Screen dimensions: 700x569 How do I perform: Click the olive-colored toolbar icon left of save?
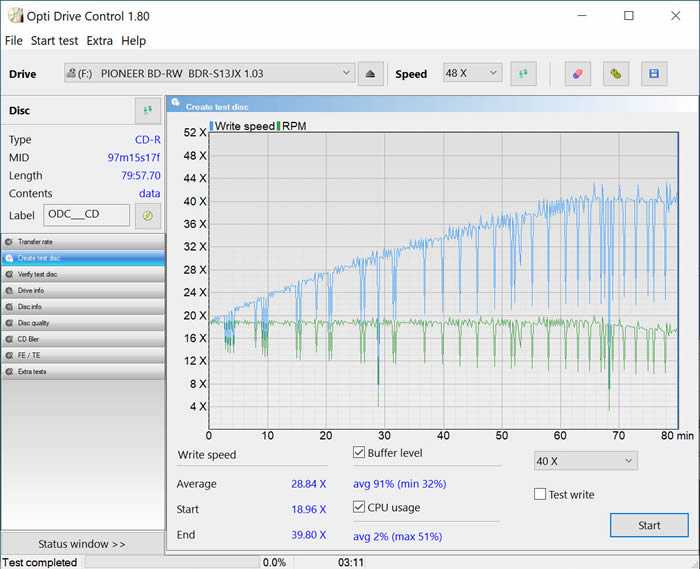617,73
